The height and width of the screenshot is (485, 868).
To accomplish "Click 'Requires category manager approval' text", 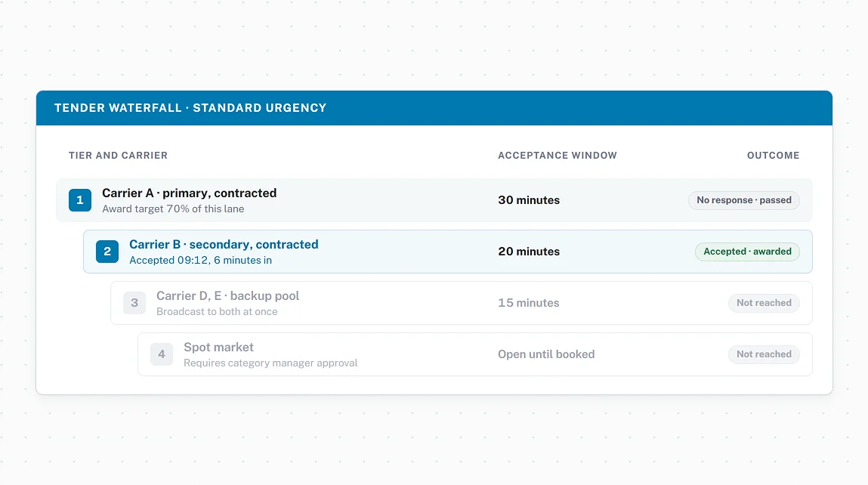I will [x=270, y=363].
